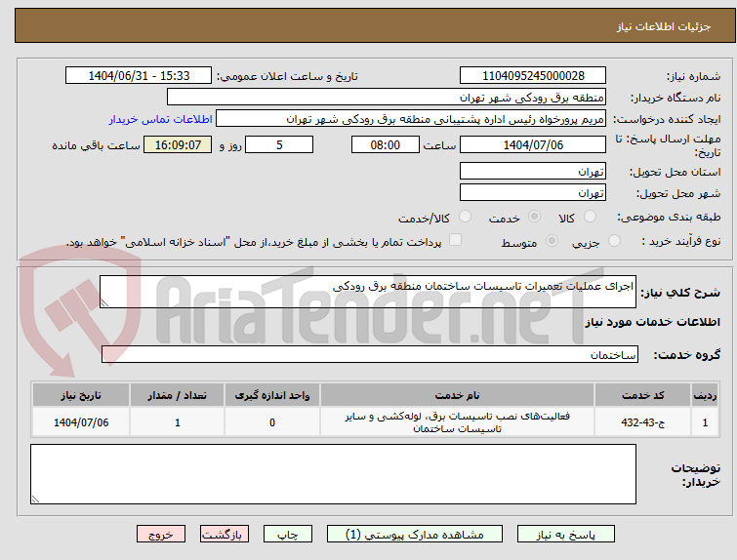This screenshot has height=560, width=737.
Task: Select the کالا radio button
Action: tap(590, 217)
